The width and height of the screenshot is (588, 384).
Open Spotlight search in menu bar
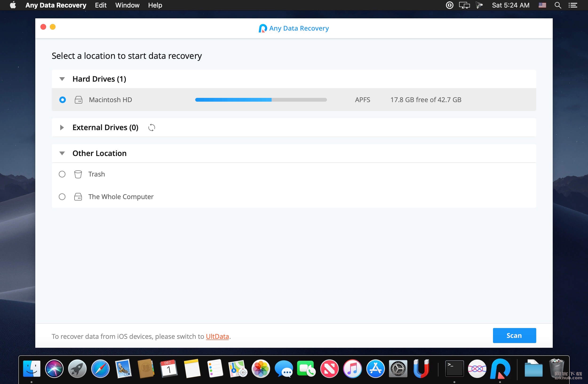tap(558, 5)
